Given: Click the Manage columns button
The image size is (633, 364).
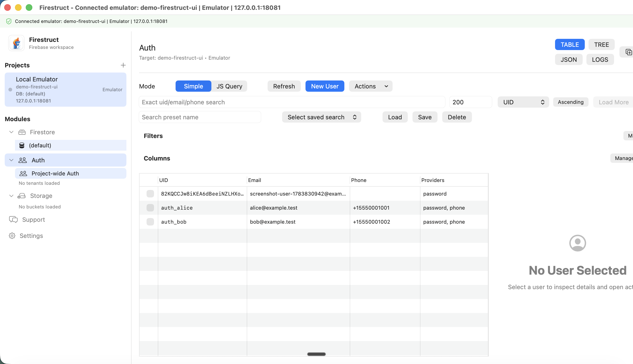Looking at the screenshot, I should 622,158.
